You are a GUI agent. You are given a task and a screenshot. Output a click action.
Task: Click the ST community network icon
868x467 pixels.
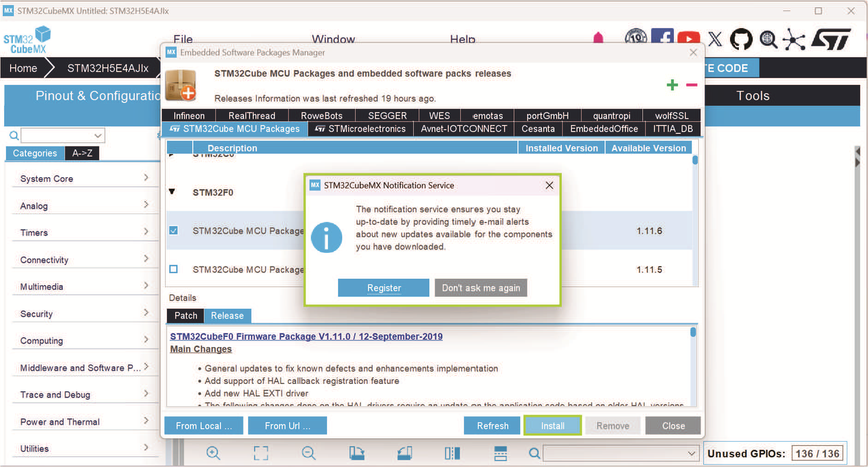794,39
